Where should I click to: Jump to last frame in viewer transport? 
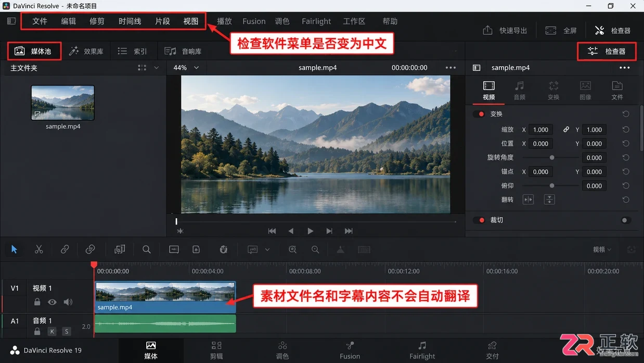click(x=349, y=231)
